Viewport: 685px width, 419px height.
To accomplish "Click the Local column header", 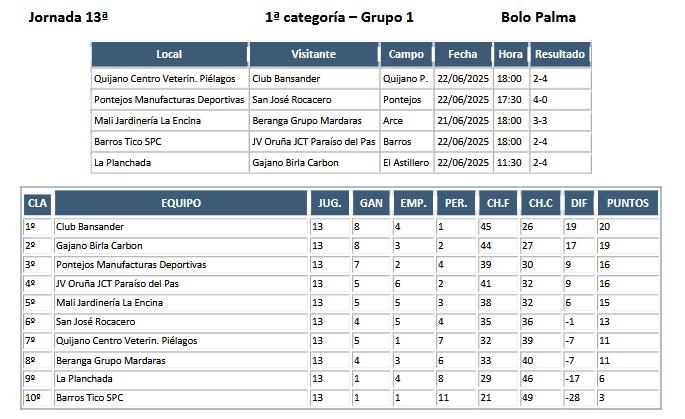I will [170, 54].
